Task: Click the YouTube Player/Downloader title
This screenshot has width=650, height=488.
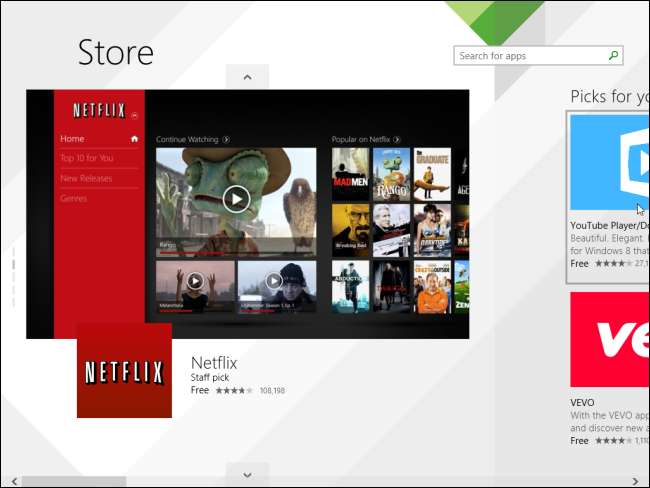Action: [x=610, y=226]
